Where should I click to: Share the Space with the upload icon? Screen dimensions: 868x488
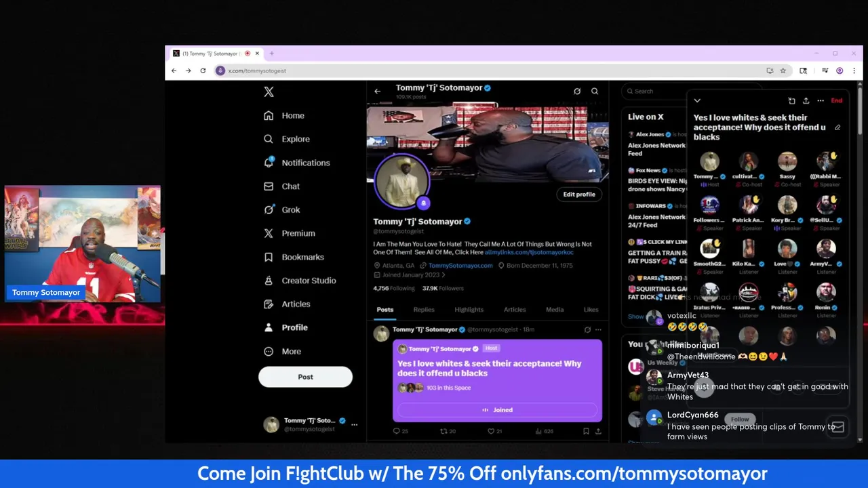806,101
